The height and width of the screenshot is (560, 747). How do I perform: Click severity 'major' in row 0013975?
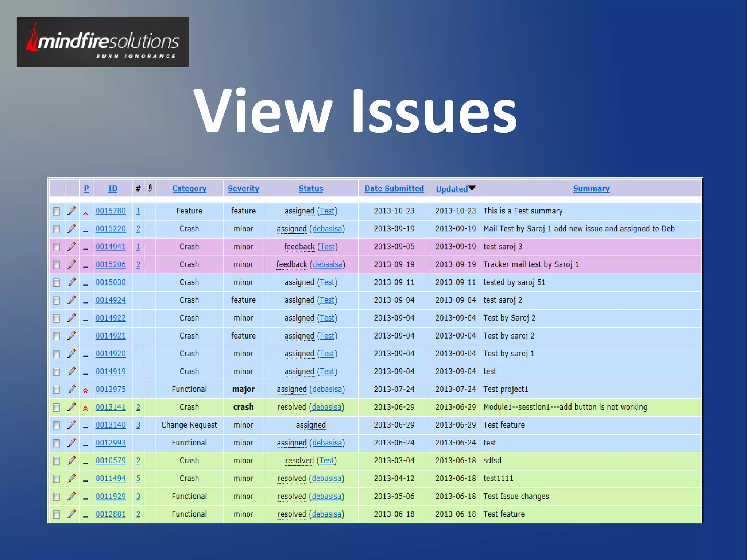click(x=244, y=389)
